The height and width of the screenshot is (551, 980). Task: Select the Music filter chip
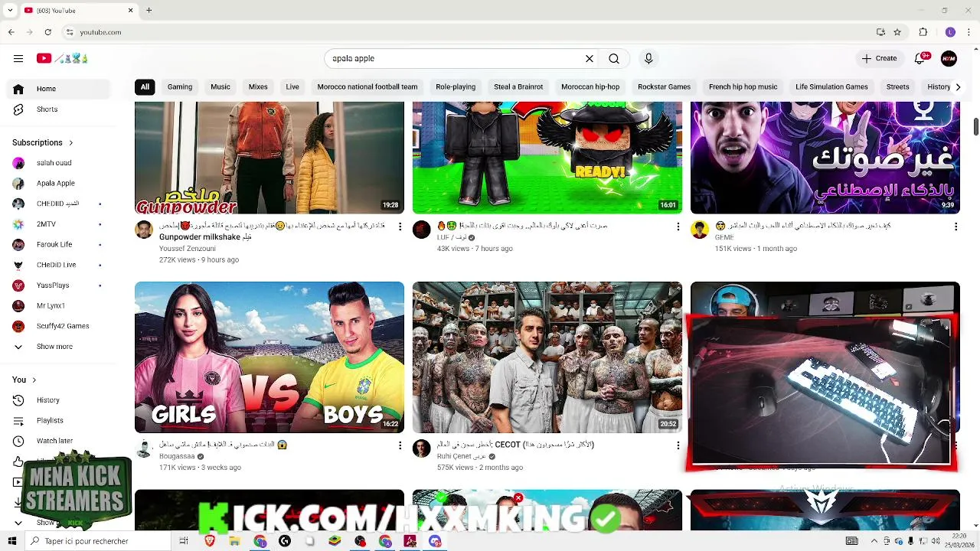[x=220, y=87]
